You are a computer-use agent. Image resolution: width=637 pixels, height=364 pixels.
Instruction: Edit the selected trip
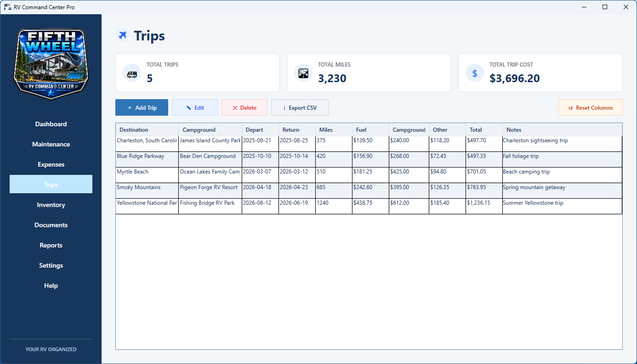(195, 107)
